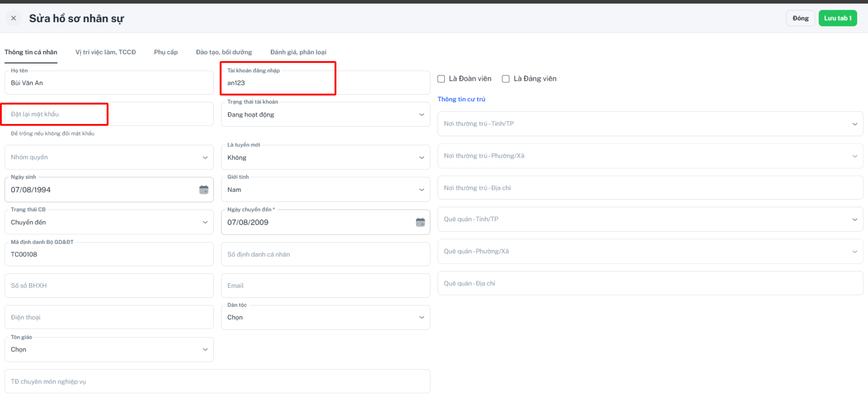The height and width of the screenshot is (410, 868).
Task: Tick the Là Đảng viên checkbox
Action: pos(506,79)
